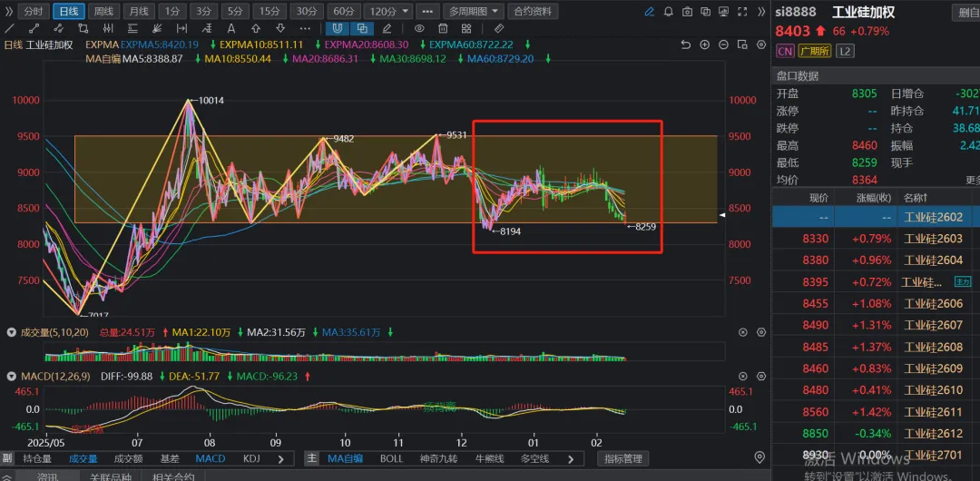Zoom in the chart with plus icon

click(x=704, y=44)
